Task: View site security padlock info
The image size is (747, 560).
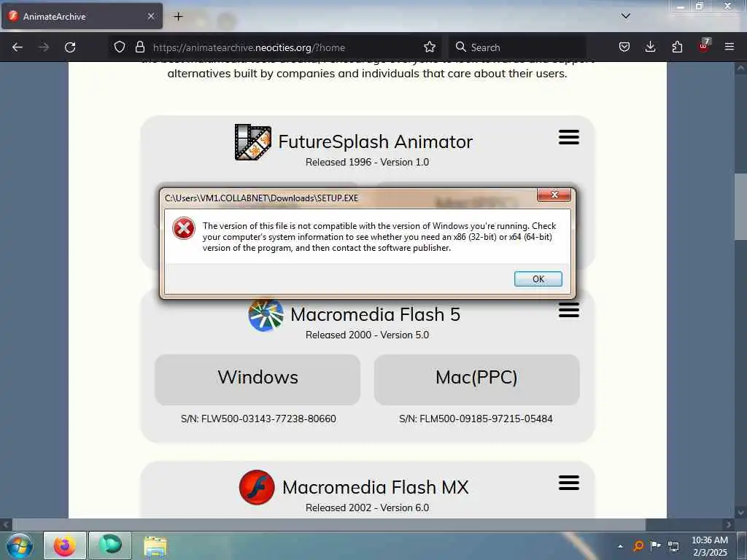Action: pos(139,47)
